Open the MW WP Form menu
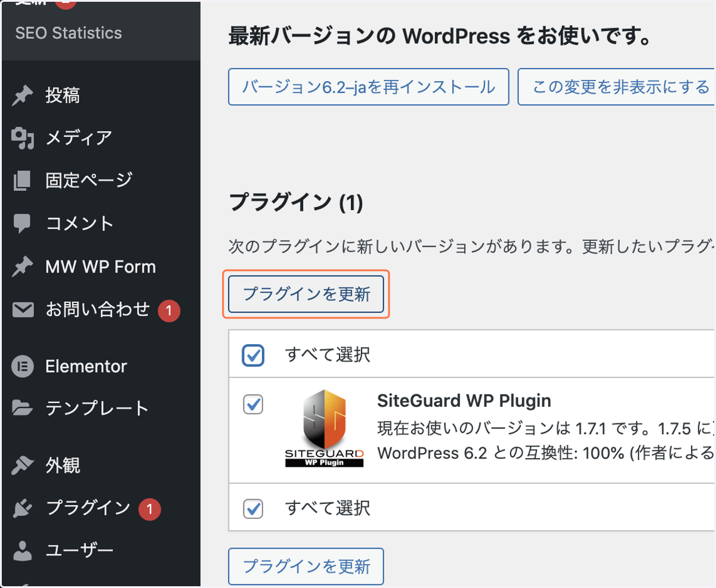The image size is (716, 588). click(100, 267)
